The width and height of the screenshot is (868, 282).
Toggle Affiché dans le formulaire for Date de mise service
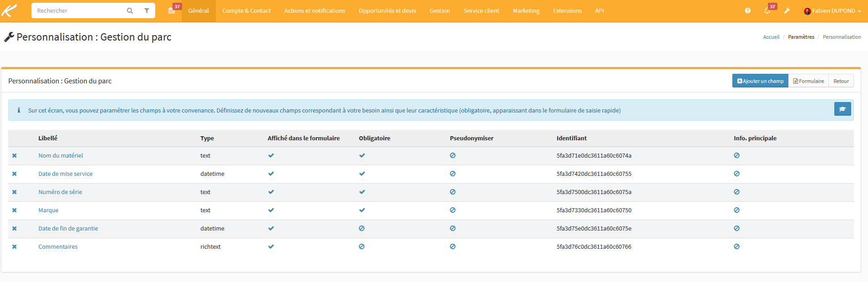coord(271,174)
